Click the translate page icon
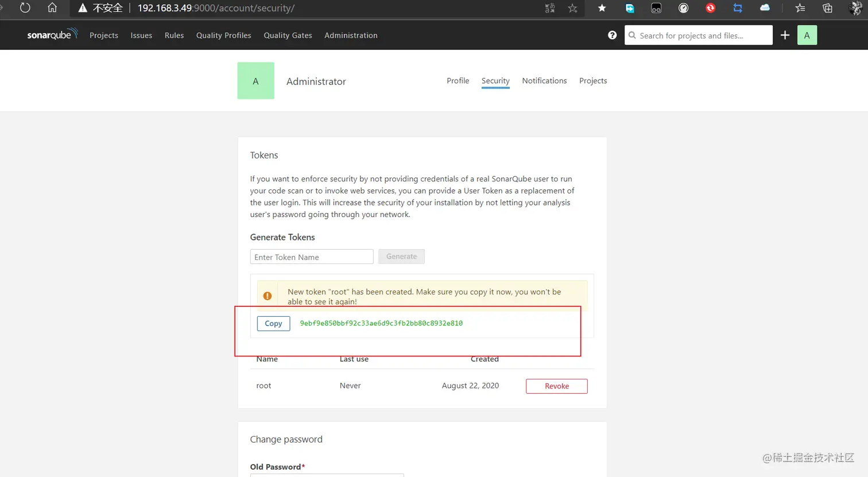 pyautogui.click(x=550, y=8)
